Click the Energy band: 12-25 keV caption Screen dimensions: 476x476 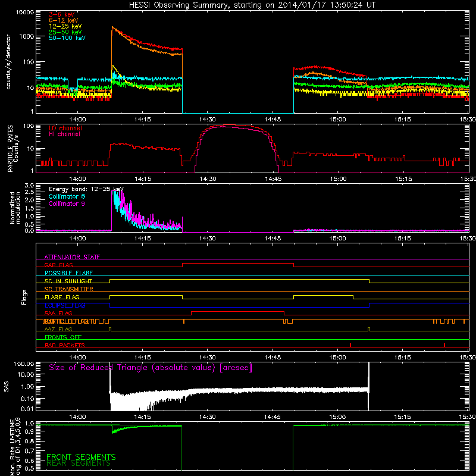coord(86,189)
